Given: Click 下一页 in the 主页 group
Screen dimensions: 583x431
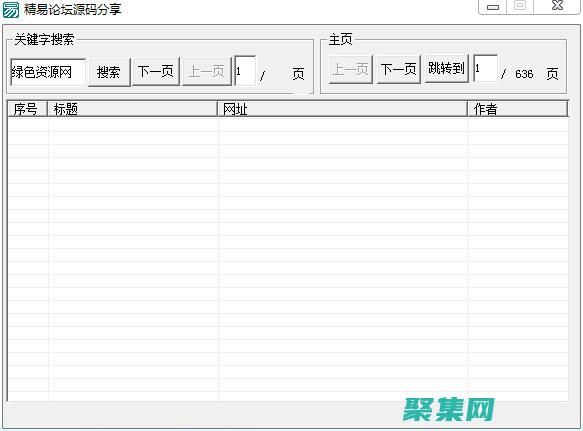Looking at the screenshot, I should coord(399,69).
